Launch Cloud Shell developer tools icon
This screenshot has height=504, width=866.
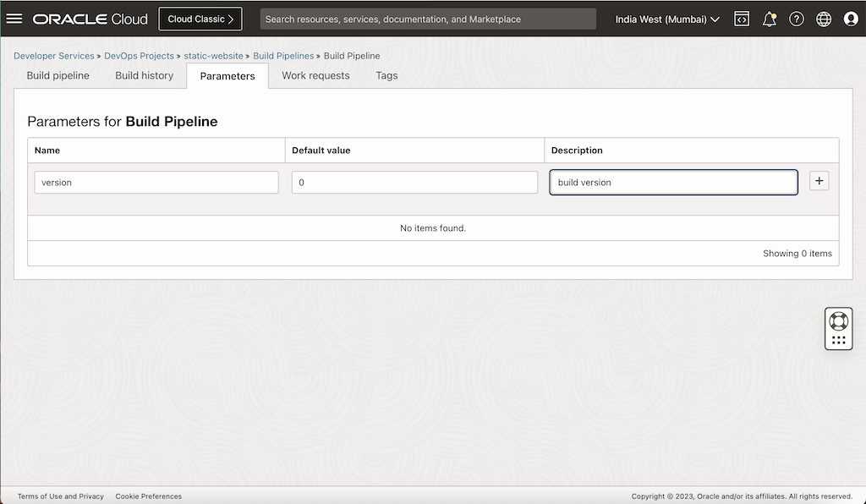pyautogui.click(x=741, y=19)
